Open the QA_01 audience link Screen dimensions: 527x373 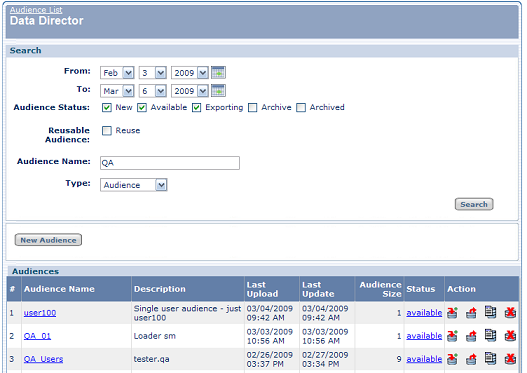(x=37, y=336)
